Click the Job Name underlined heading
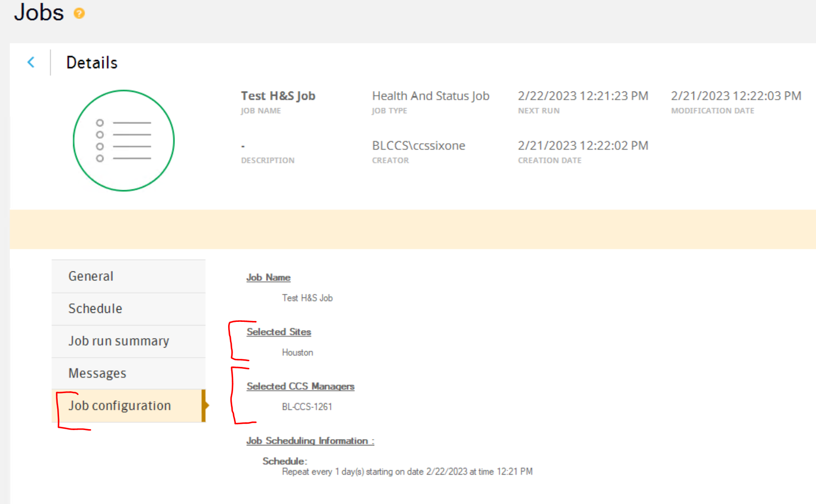Image resolution: width=816 pixels, height=504 pixels. [x=268, y=278]
